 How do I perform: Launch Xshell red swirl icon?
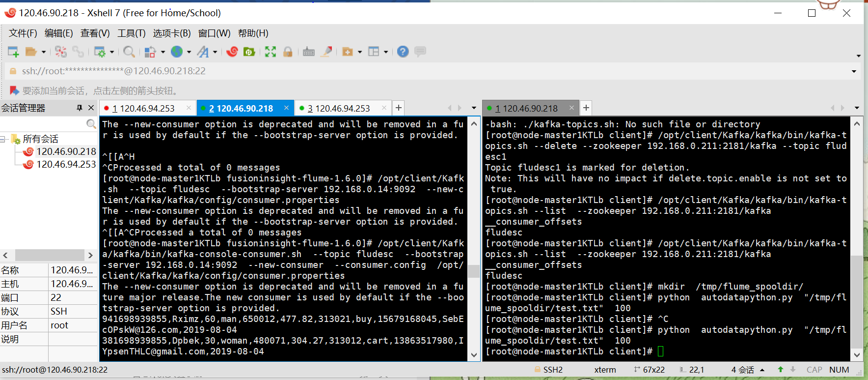point(232,52)
